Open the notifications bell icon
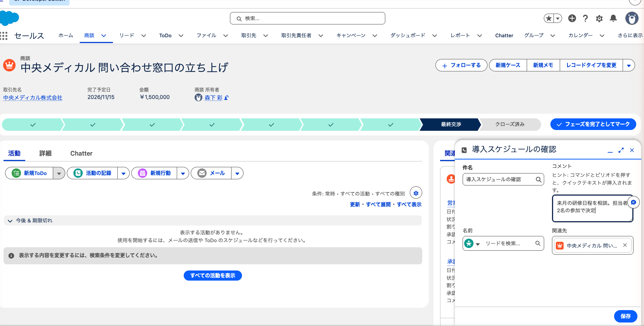Viewport: 644px width, 326px height. click(x=613, y=18)
